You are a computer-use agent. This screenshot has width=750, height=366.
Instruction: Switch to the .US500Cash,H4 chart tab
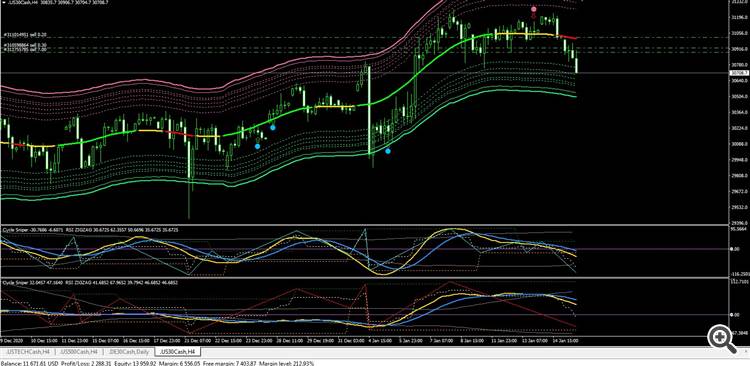click(x=80, y=352)
